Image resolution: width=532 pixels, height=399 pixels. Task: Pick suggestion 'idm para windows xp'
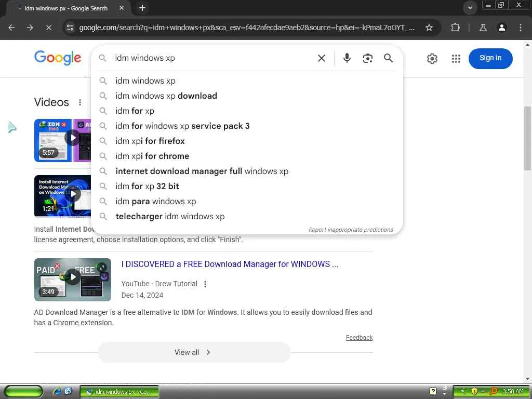point(247,201)
